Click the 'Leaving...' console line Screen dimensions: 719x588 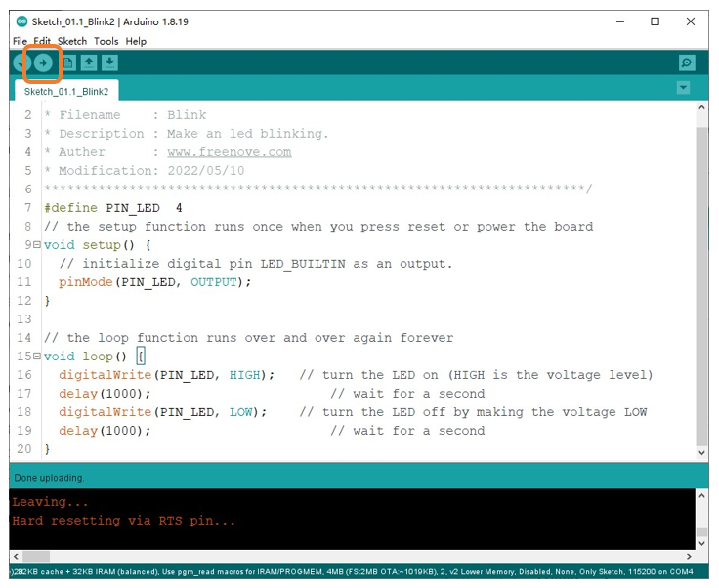click(50, 502)
